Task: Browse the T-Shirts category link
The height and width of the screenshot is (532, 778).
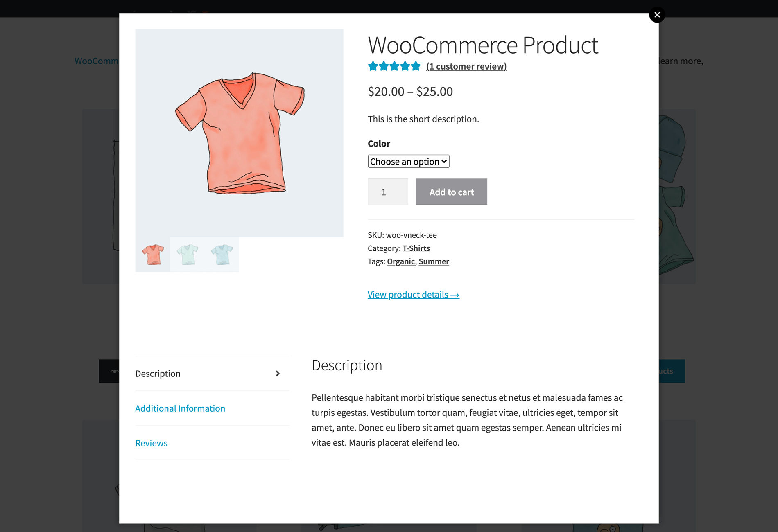Action: pos(416,248)
